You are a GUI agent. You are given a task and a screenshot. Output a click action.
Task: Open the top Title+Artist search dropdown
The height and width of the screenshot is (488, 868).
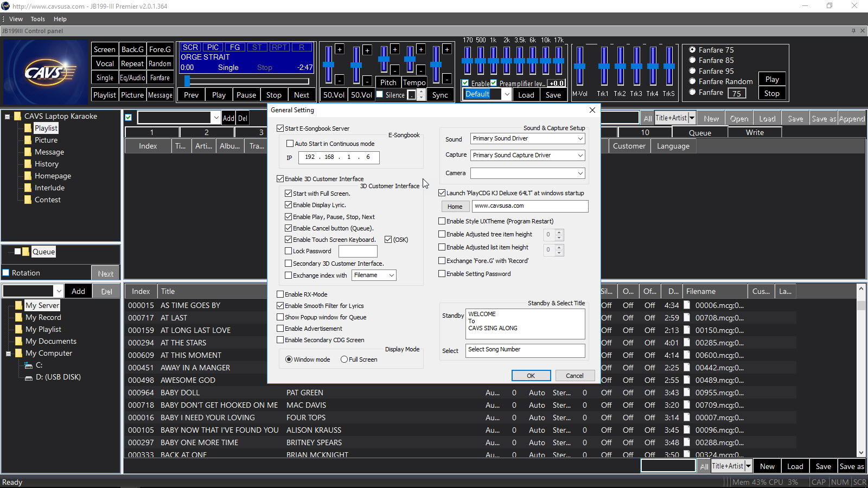click(692, 118)
